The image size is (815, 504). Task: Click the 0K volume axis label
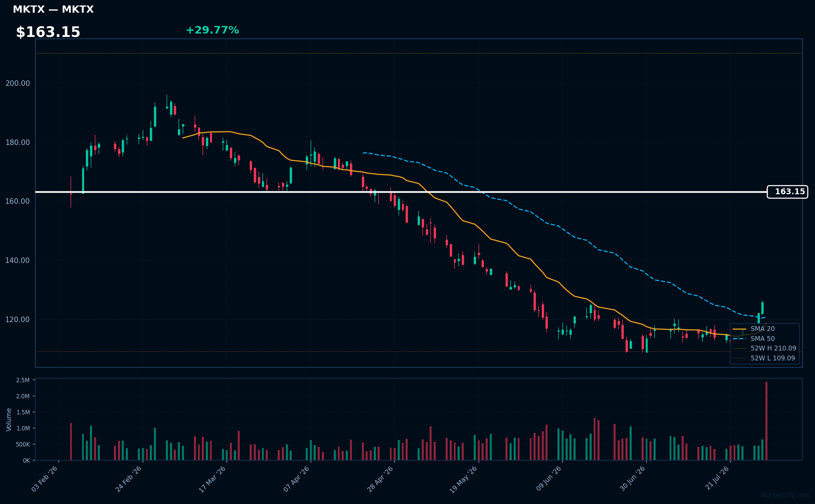point(27,461)
